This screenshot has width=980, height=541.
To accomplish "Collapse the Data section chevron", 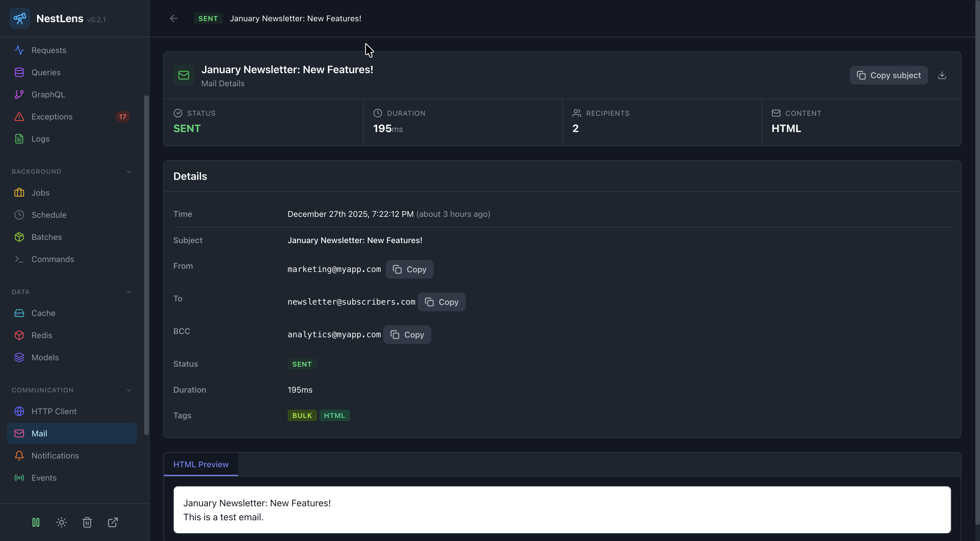I will 129,292.
